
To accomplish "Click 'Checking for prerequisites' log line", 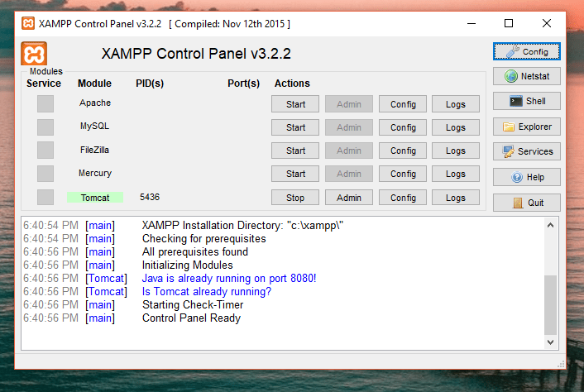I will [204, 239].
